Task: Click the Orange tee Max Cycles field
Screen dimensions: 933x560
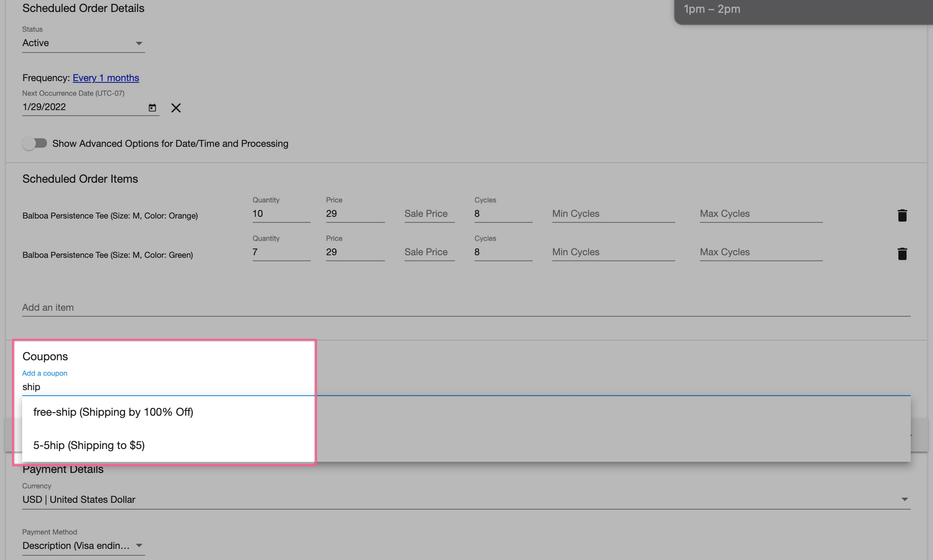Action: click(x=761, y=213)
